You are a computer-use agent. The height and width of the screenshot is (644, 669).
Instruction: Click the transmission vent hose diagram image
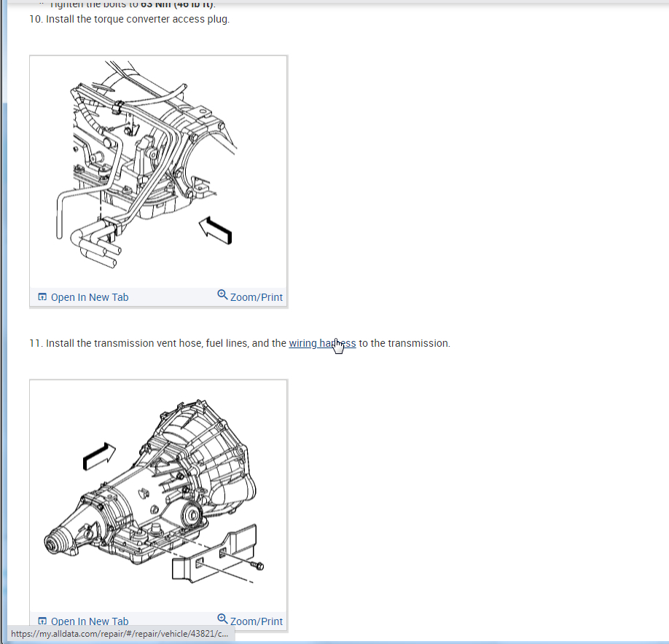[158, 172]
